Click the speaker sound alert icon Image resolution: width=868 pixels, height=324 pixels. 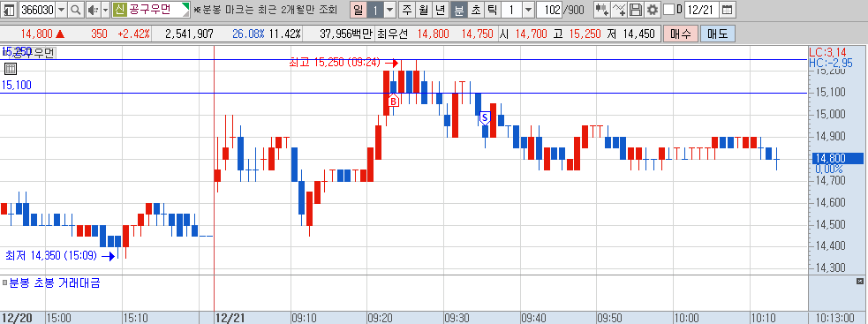93,10
